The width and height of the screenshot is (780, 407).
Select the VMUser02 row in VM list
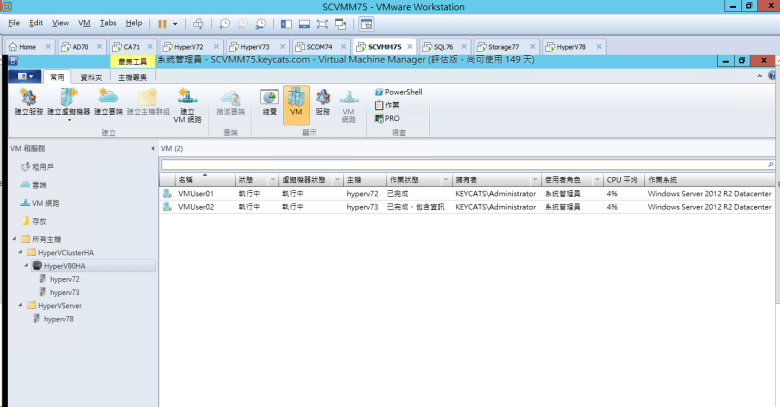(196, 206)
